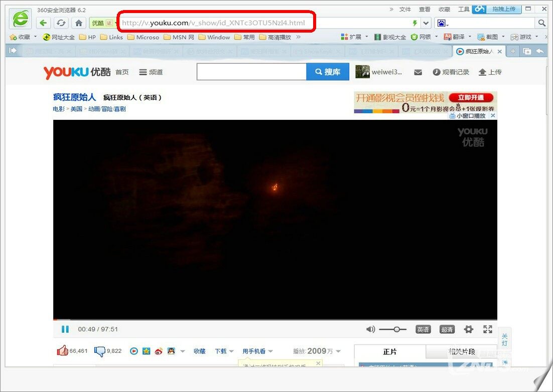Go back with the green arrow button
Image resolution: width=553 pixels, height=392 pixels.
43,23
